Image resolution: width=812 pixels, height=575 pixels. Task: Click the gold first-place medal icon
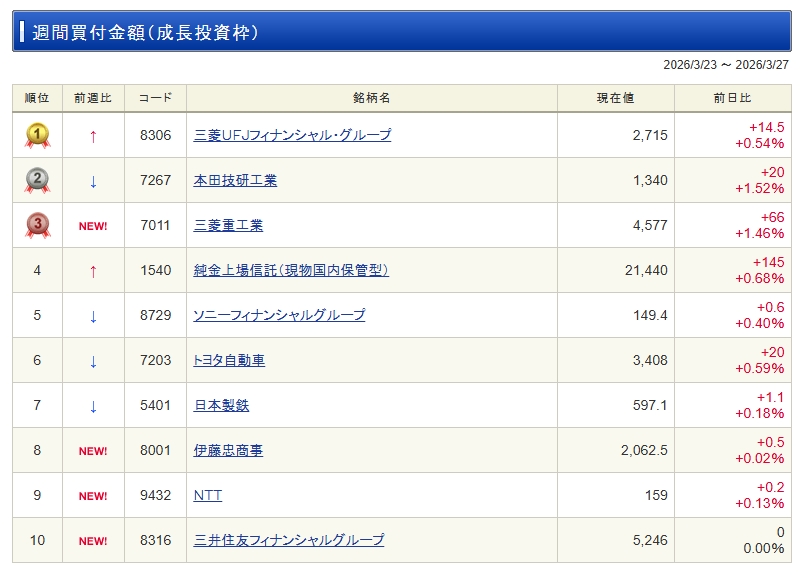[x=37, y=135]
